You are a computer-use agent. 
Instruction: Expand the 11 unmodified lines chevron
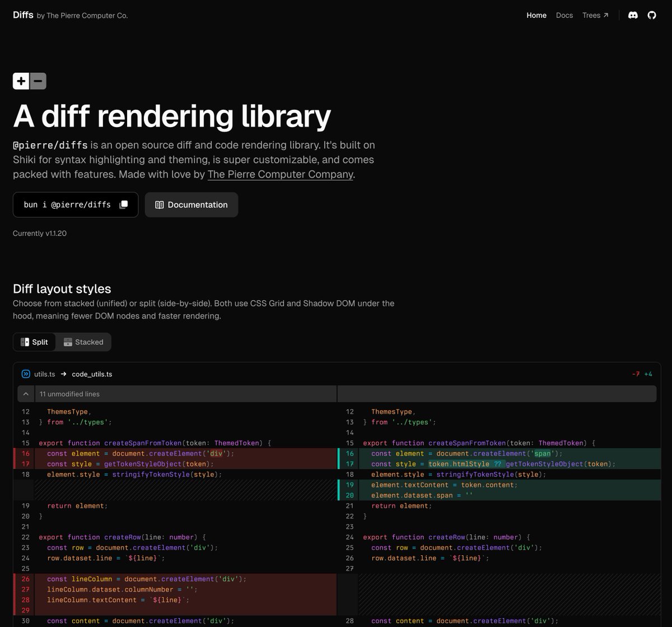coord(26,394)
